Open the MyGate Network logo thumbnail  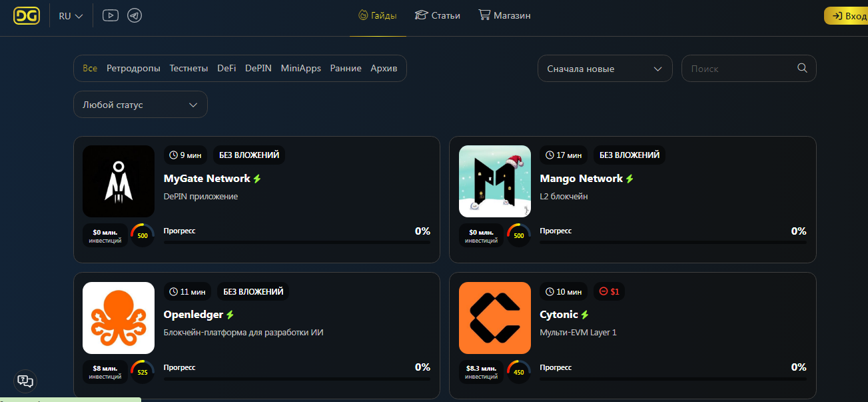click(119, 181)
